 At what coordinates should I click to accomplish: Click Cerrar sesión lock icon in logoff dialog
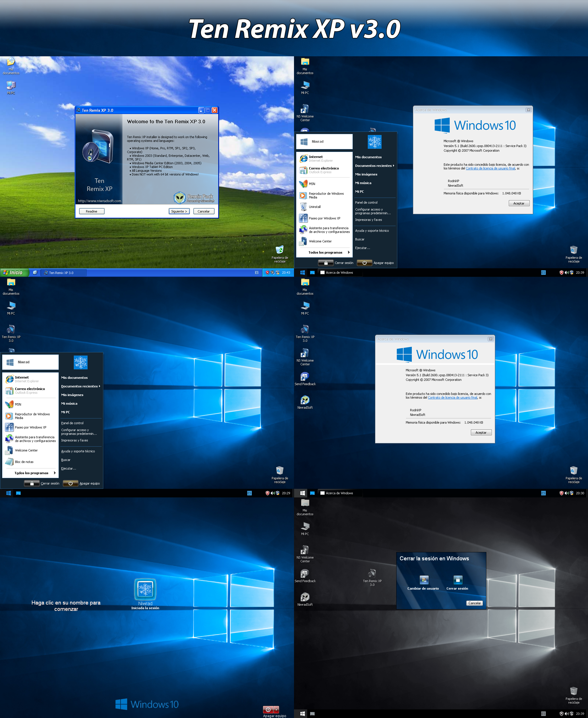[458, 580]
